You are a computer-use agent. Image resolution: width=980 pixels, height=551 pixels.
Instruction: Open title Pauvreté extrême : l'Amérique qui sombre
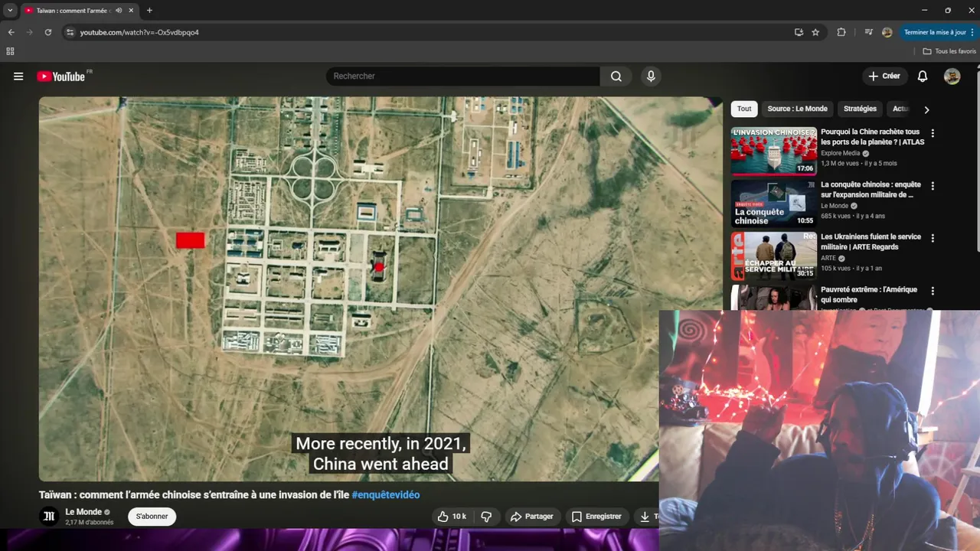869,295
